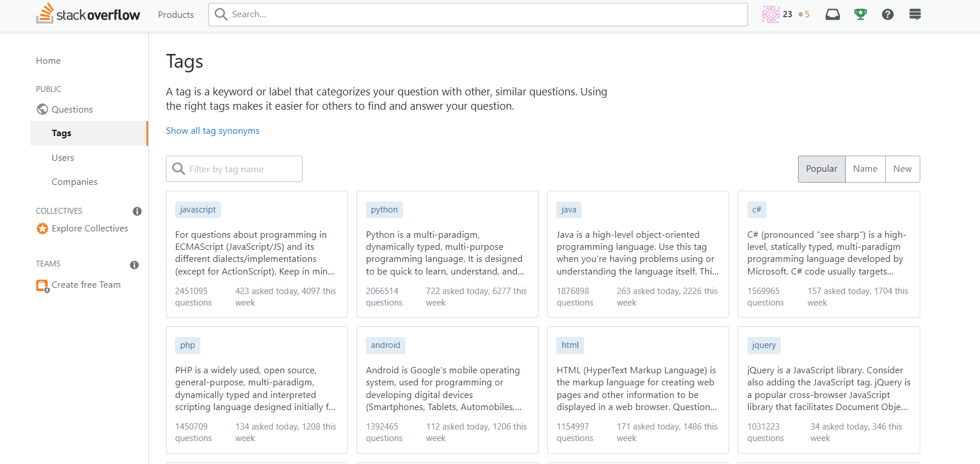Open the Achievements trophy icon
Screen dimensions: 980x464
(860, 14)
